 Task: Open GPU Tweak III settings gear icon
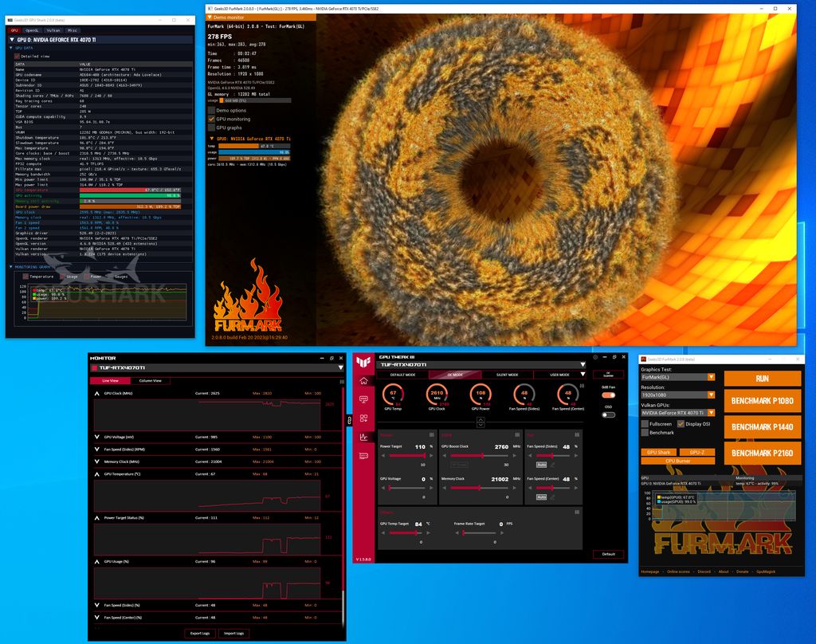tap(595, 357)
